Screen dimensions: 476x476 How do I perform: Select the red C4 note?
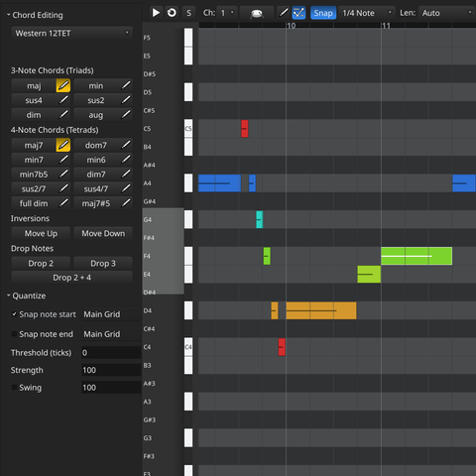(282, 347)
